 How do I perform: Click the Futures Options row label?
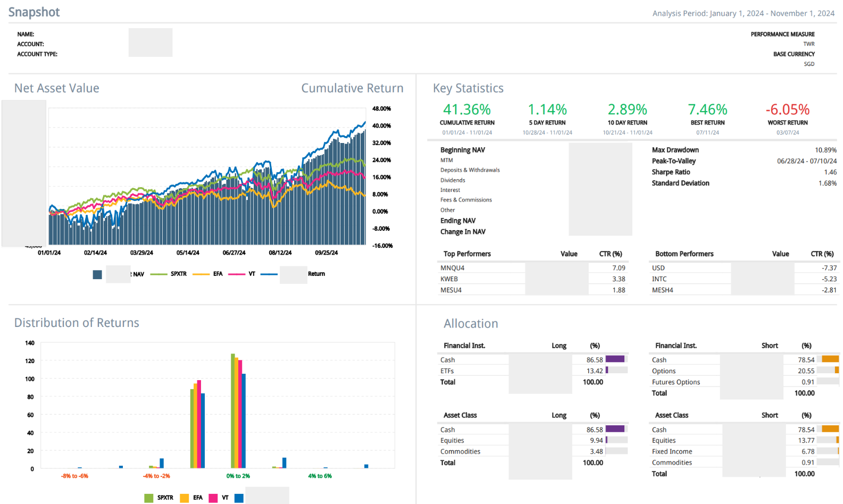click(676, 382)
